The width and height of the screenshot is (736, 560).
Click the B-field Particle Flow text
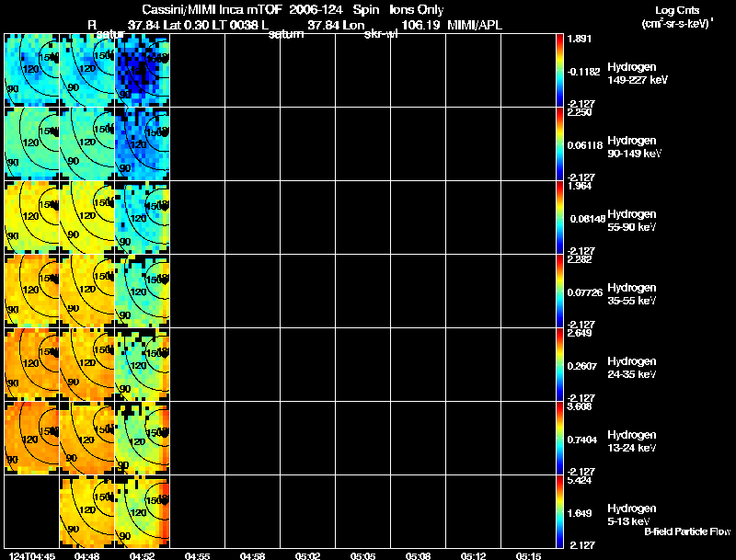[x=686, y=531]
